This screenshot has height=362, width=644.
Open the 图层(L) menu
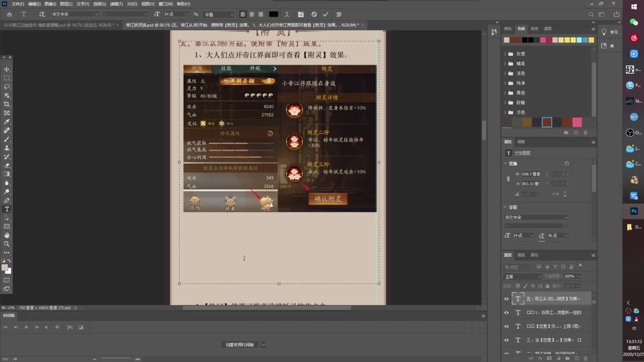66,4
